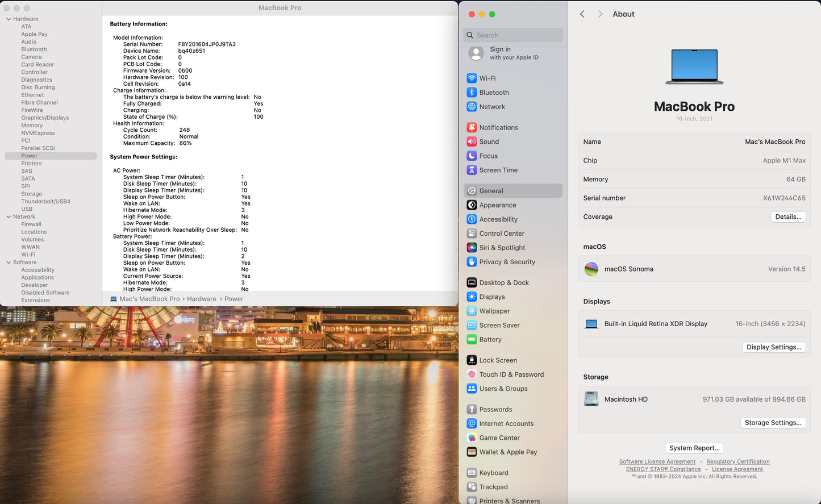Sign in with your Apple ID
Viewport: 821px width, 504px height.
tap(513, 53)
